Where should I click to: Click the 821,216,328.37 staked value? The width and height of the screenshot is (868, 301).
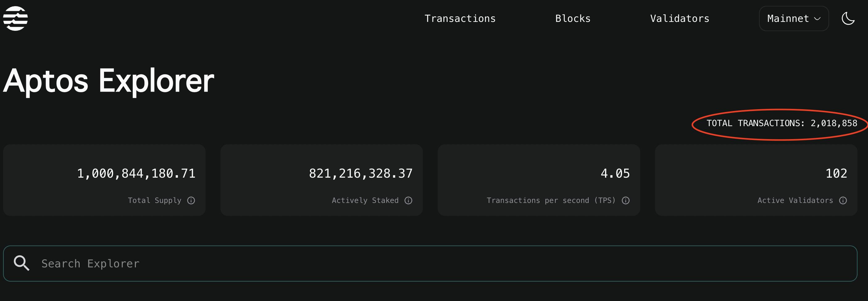coord(361,174)
